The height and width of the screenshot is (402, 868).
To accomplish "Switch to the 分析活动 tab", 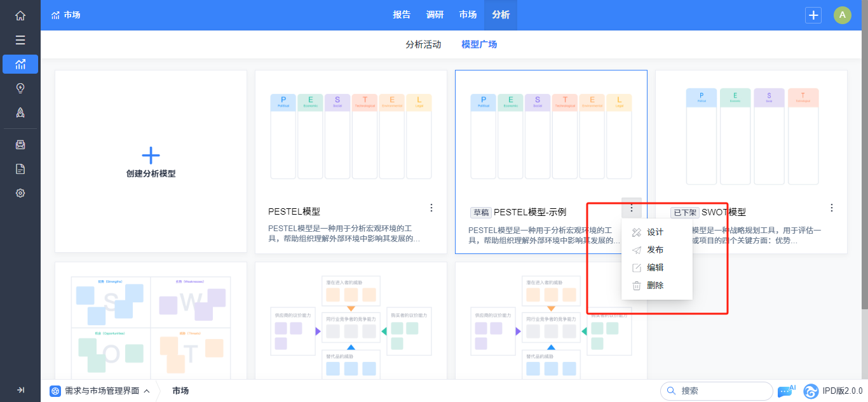I will [423, 44].
